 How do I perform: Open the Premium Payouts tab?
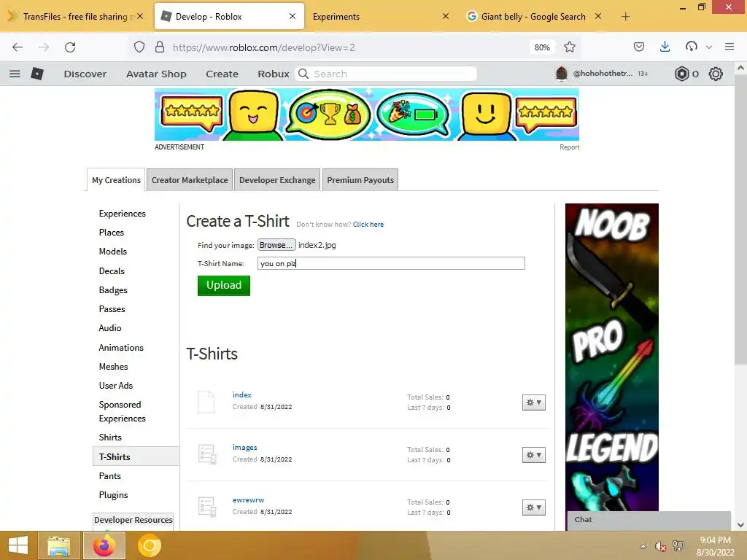(360, 180)
